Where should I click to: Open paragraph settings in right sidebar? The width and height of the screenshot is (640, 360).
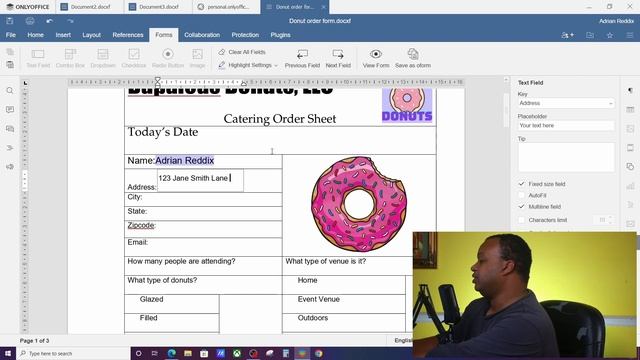pyautogui.click(x=630, y=91)
